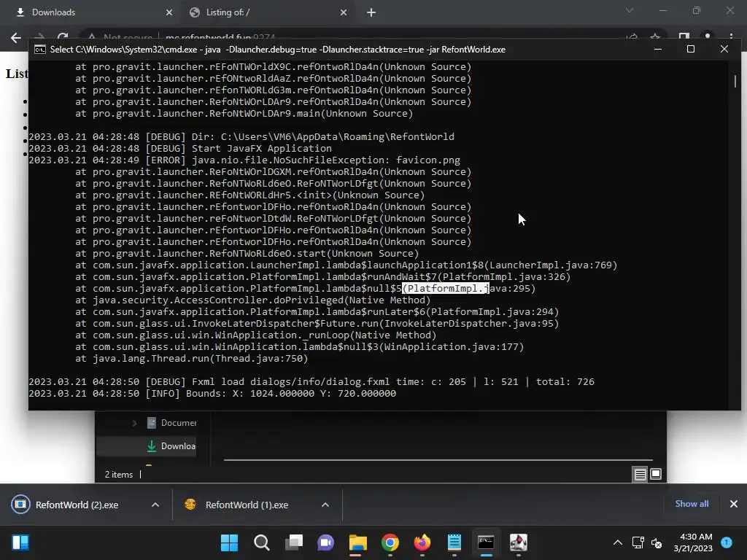This screenshot has height=560, width=747.
Task: Click the 'Fxml load dialogs/info/dialog.fxml' line
Action: coord(311,382)
